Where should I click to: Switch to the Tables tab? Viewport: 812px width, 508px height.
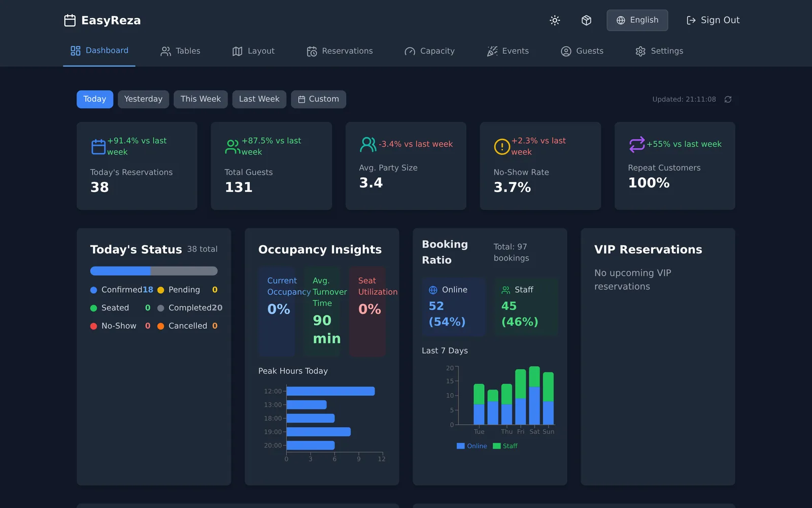pos(180,51)
